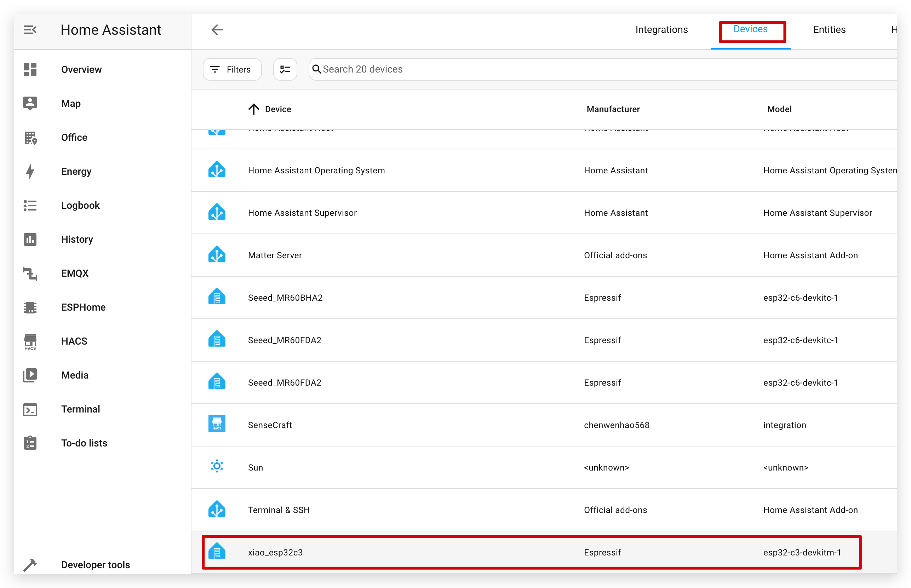The image size is (911, 588).
Task: Click the Terminal & SSH icon
Action: 217,509
